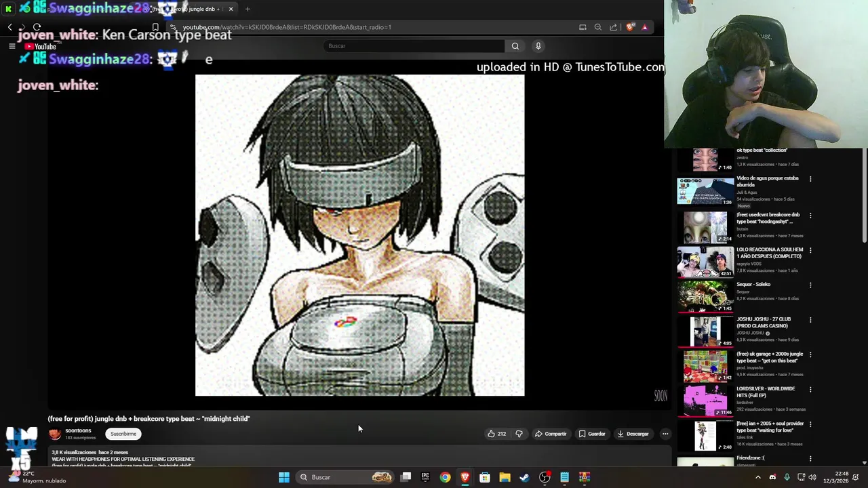Screen dimensions: 868x488
Task: Show hidden system tray icons chevron
Action: coord(758,477)
